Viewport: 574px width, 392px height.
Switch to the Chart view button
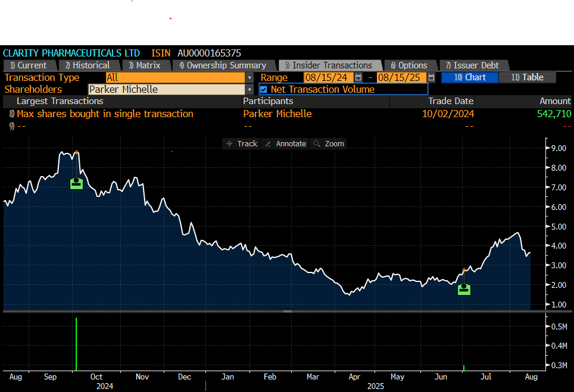pyautogui.click(x=470, y=77)
